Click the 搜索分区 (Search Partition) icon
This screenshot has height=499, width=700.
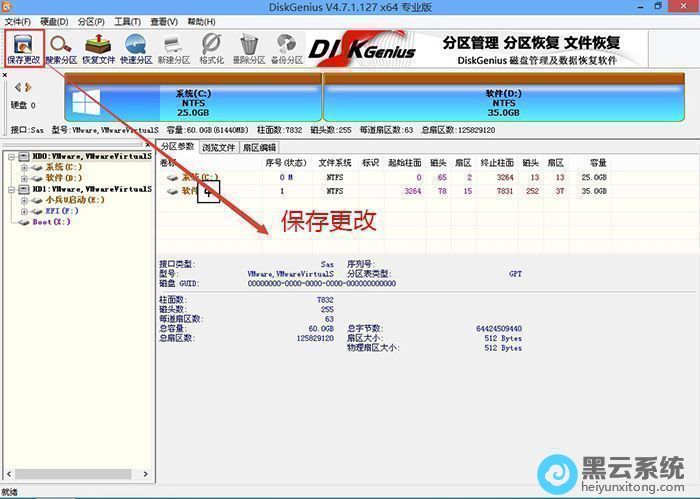(62, 46)
